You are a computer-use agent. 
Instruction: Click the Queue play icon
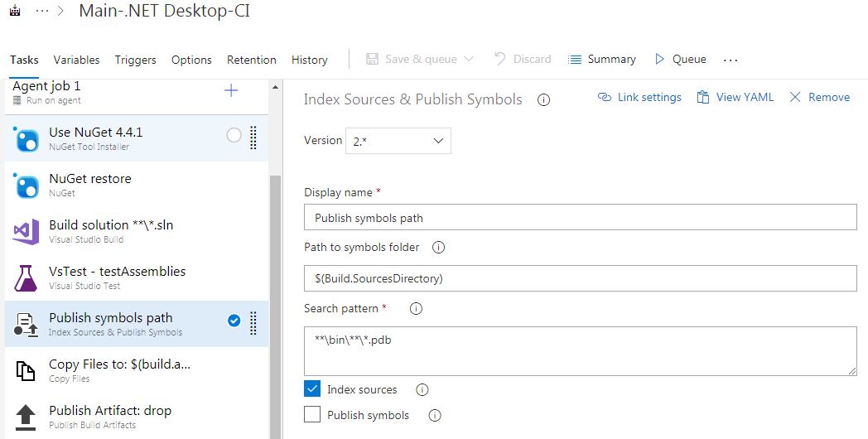(659, 60)
